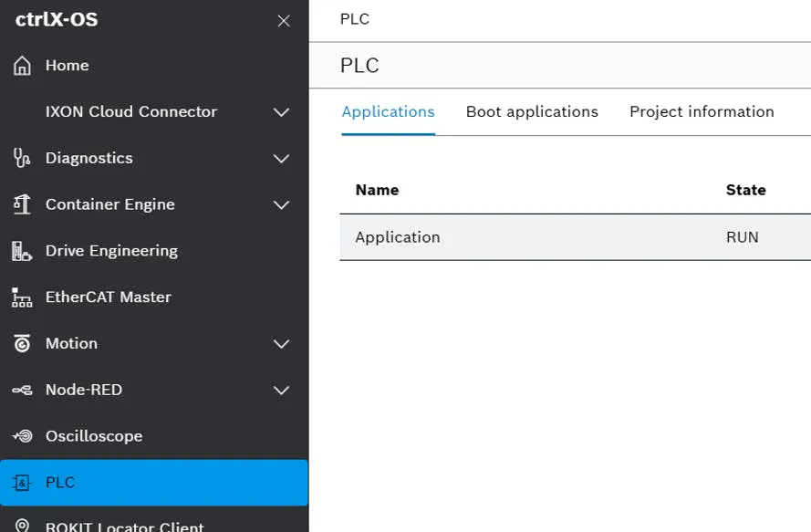
Task: Open Oscilloscope menu entry
Action: [x=154, y=436]
